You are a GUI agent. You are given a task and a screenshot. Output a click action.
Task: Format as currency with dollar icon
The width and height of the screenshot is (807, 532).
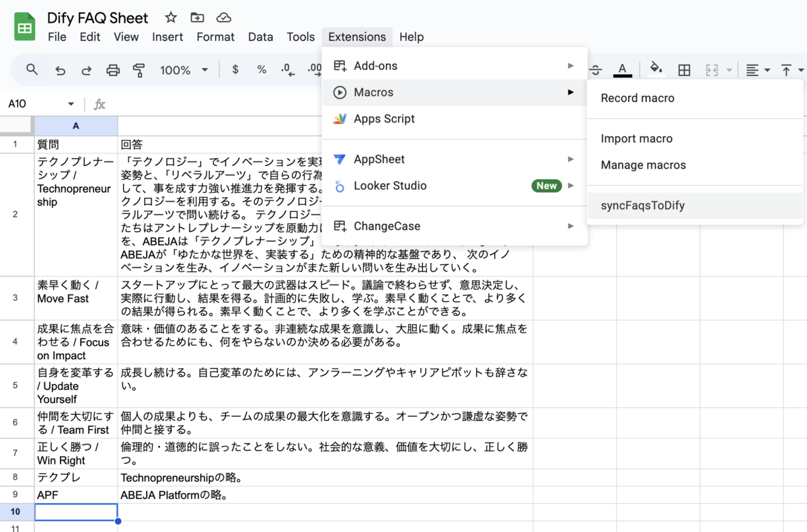(x=235, y=70)
